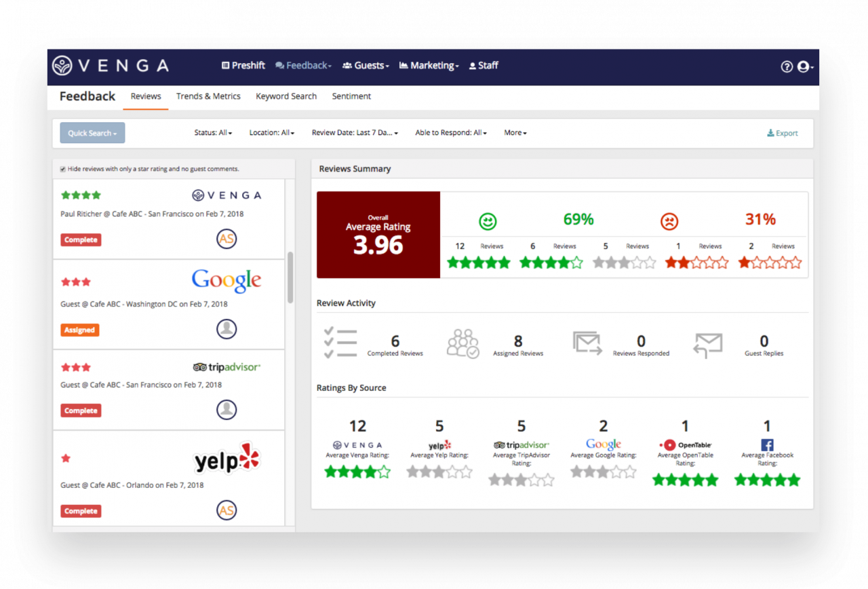Click the Venga logo in the header
Viewport: 868px width, 589px height.
click(111, 66)
